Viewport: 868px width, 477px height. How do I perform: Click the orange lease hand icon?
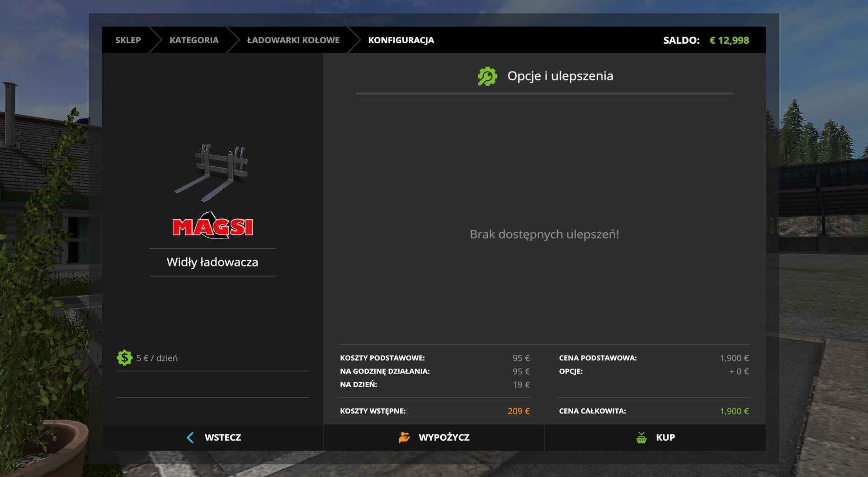tap(404, 437)
